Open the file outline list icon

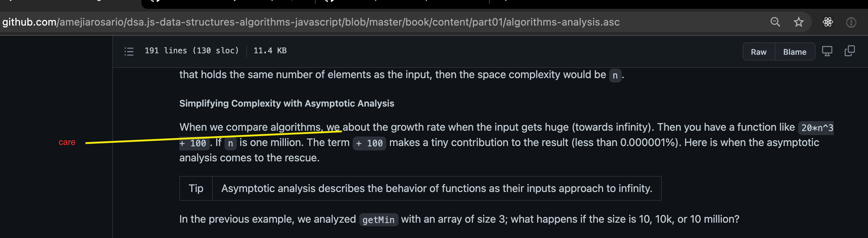129,51
